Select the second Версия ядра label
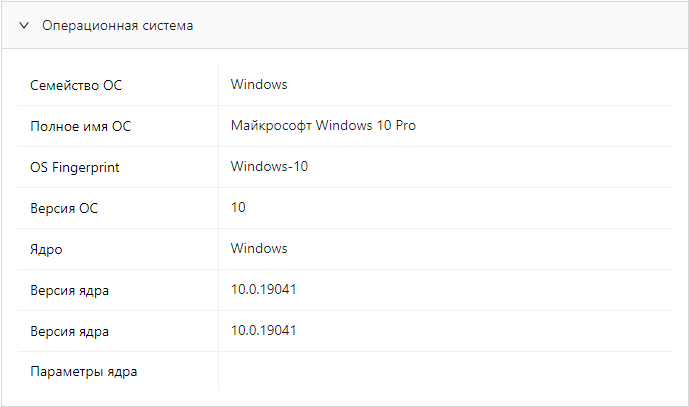Screen dimensions: 689x407 [70, 332]
